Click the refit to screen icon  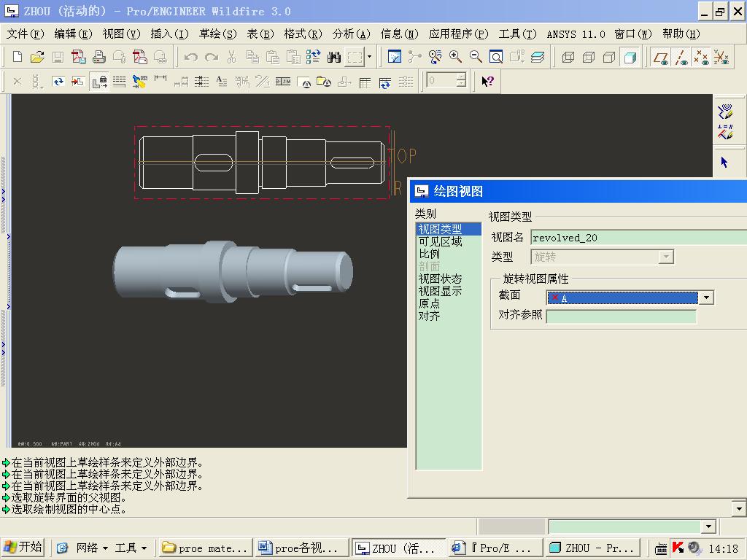click(496, 57)
